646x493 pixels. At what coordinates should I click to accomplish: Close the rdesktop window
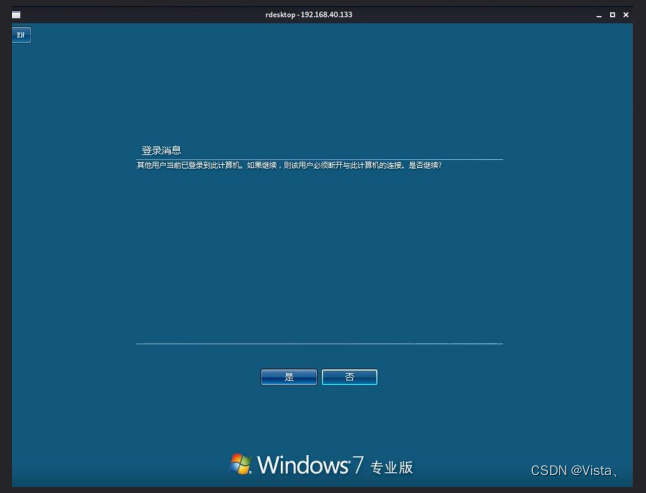coord(626,15)
